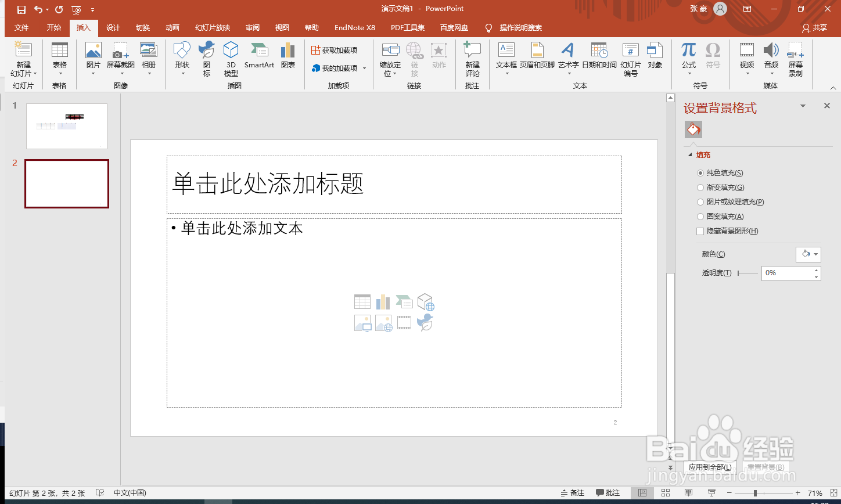Insert a 视频 video
Viewport: 841px width, 504px height.
(x=747, y=59)
